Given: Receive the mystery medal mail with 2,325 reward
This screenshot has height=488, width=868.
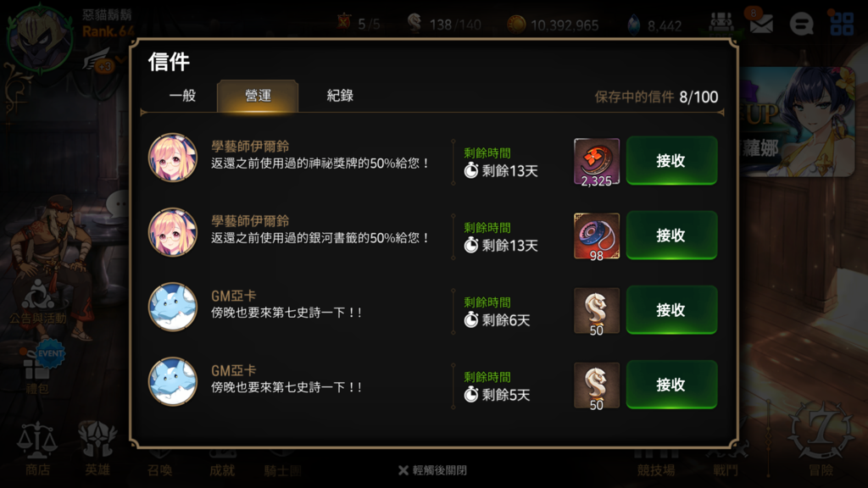Looking at the screenshot, I should (x=671, y=160).
